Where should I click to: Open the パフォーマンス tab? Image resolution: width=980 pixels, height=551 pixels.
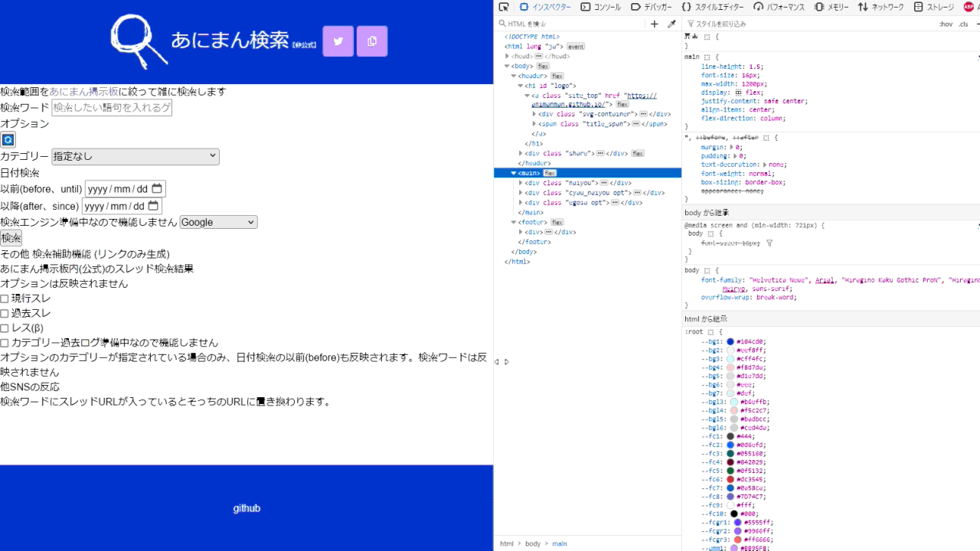coord(779,7)
